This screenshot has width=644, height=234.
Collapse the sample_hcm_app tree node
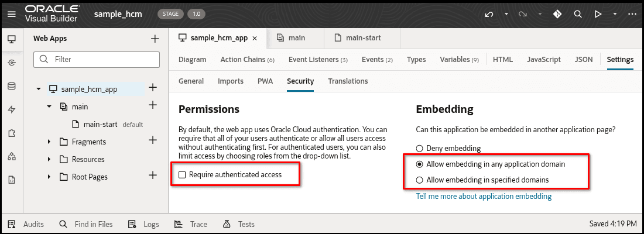coord(39,89)
